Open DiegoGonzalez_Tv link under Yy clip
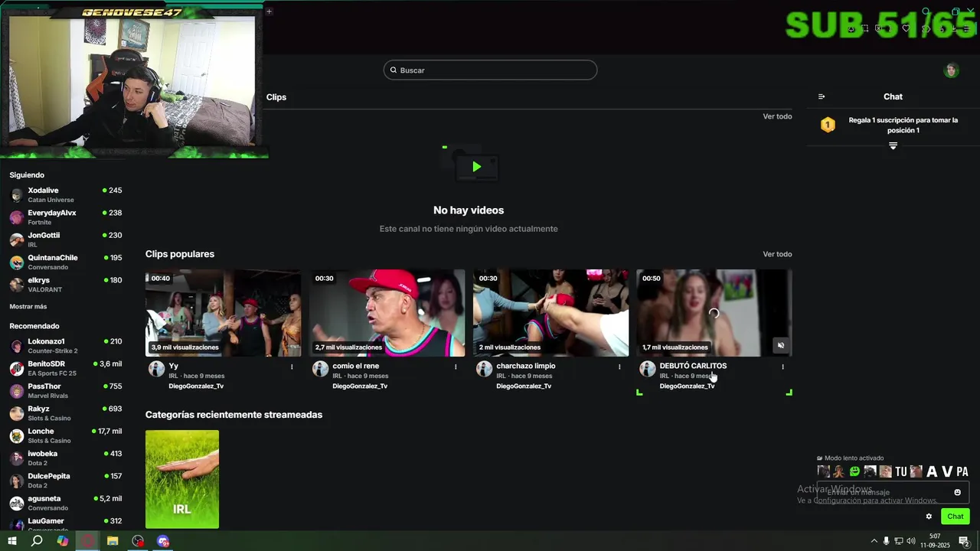This screenshot has height=551, width=980. click(x=196, y=386)
